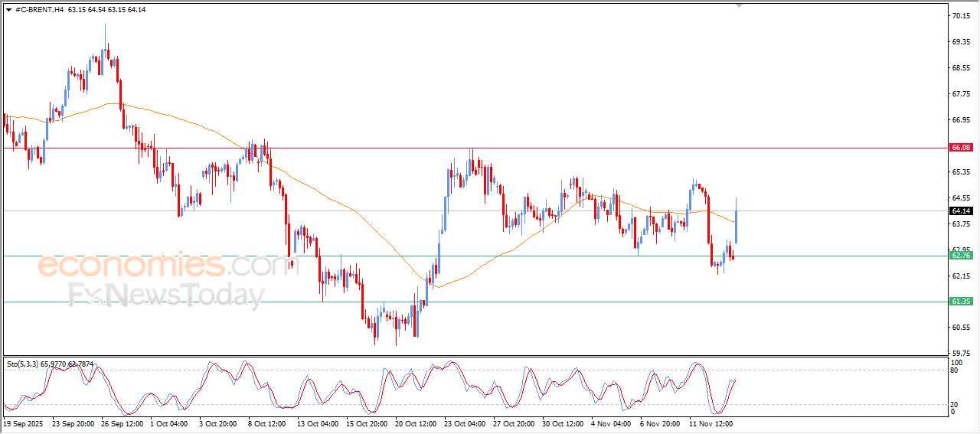Select the green 62.76 price tag

[961, 256]
